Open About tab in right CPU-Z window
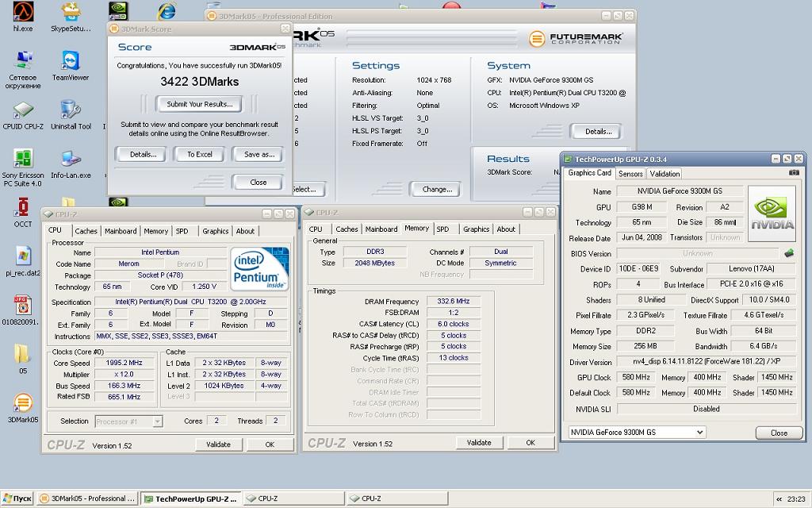The image size is (812, 508). [506, 229]
